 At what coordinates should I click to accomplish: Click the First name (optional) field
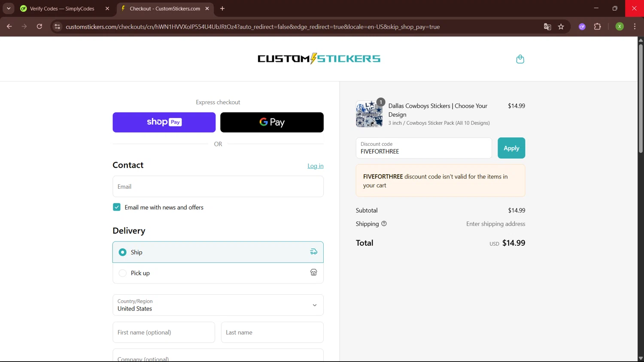pyautogui.click(x=164, y=332)
